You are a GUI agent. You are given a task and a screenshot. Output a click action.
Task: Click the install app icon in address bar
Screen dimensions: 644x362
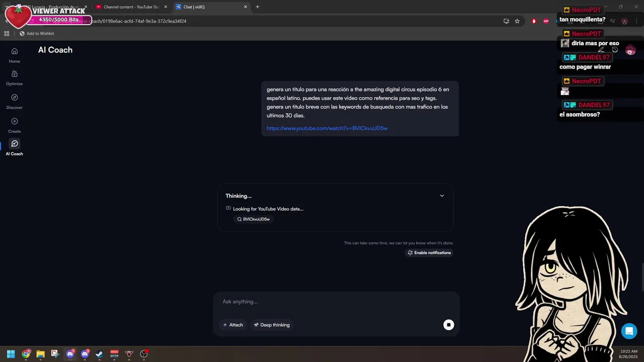point(506,21)
